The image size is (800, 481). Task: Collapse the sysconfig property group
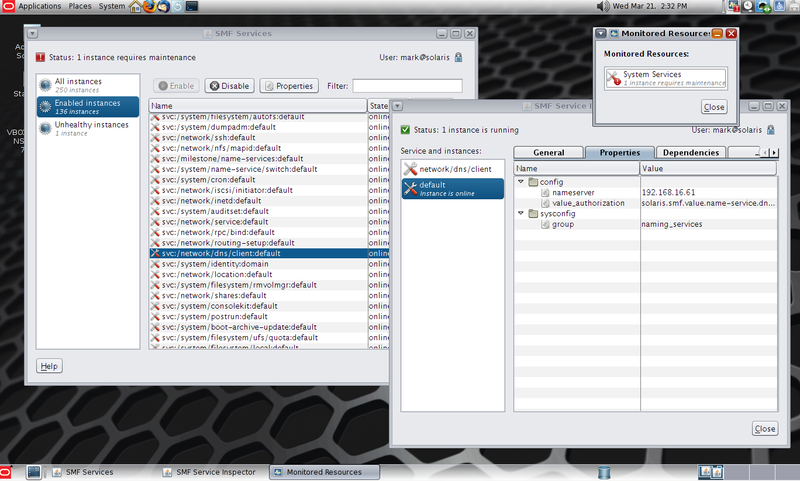[520, 213]
